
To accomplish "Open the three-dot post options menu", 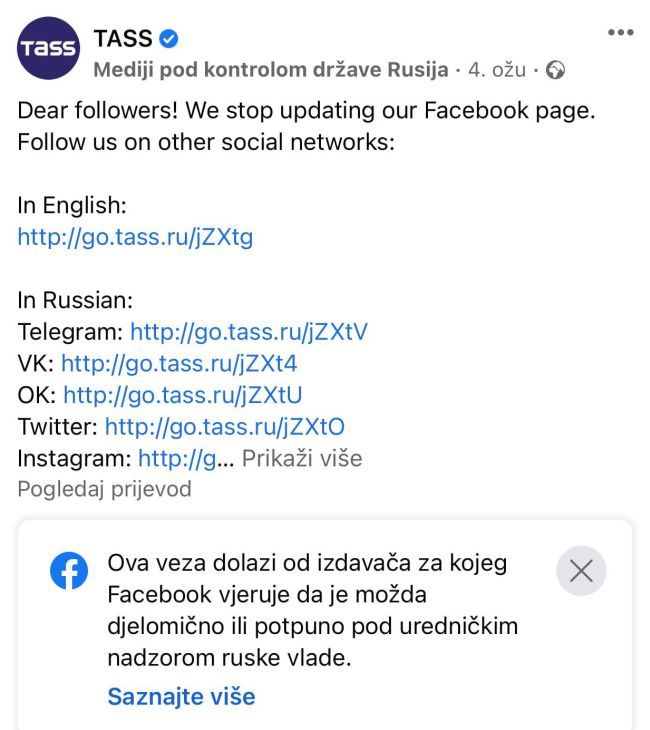I will [620, 33].
